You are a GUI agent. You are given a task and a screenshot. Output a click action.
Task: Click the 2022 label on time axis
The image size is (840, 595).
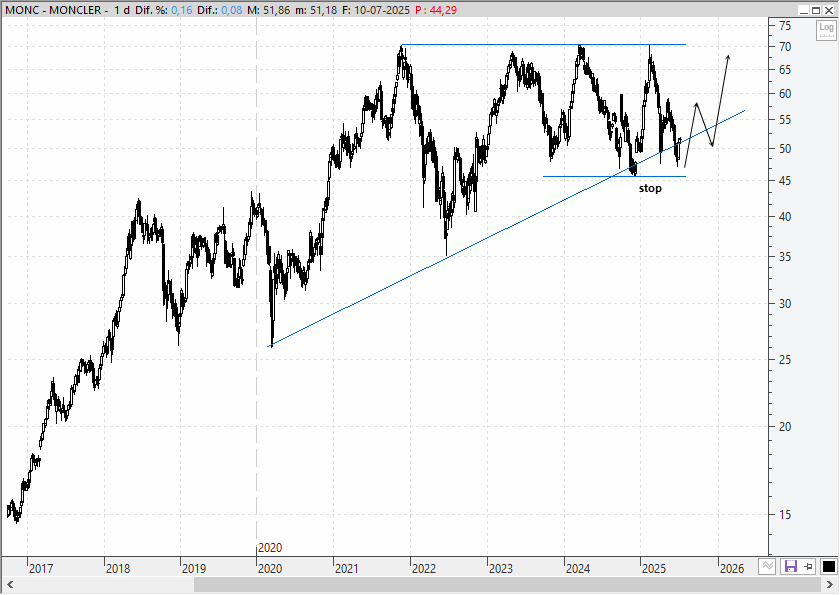pos(424,568)
